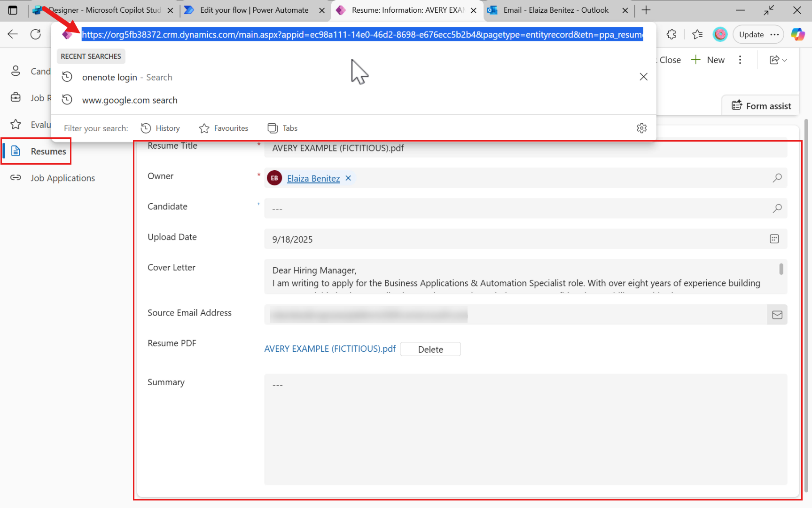Image resolution: width=812 pixels, height=508 pixels.
Task: Open the Upload Date calendar picker
Action: pyautogui.click(x=774, y=238)
